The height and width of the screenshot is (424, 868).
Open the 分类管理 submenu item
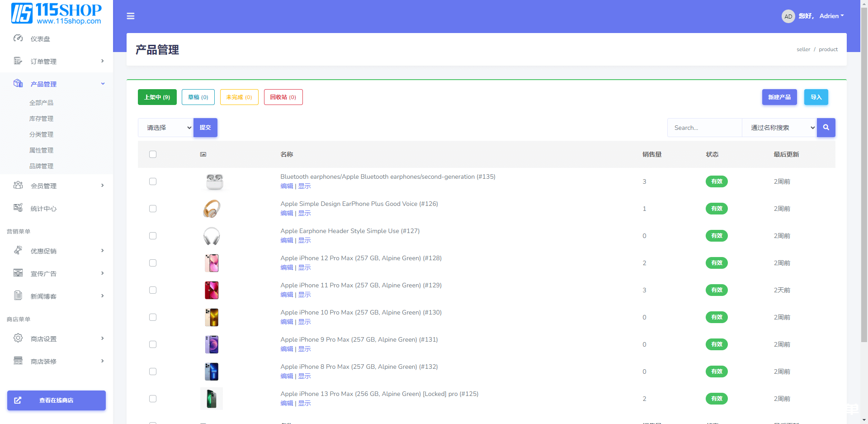click(x=41, y=134)
